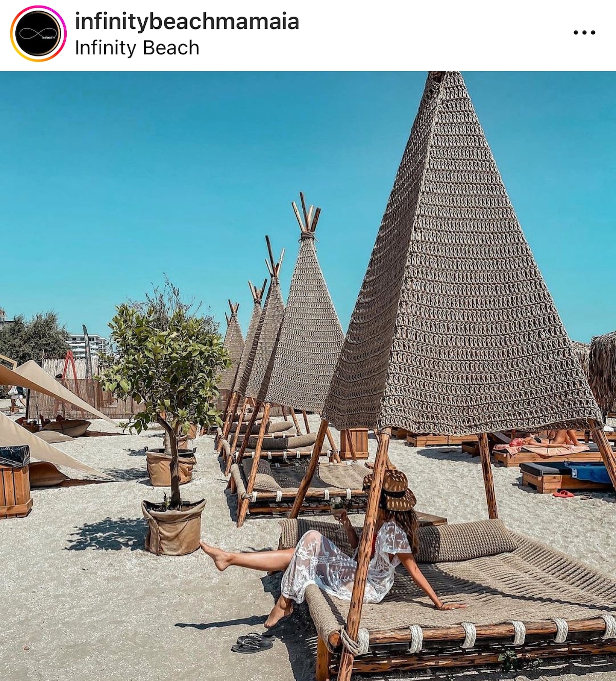Open the Infinity Beach location link
The height and width of the screenshot is (681, 616).
(x=137, y=48)
